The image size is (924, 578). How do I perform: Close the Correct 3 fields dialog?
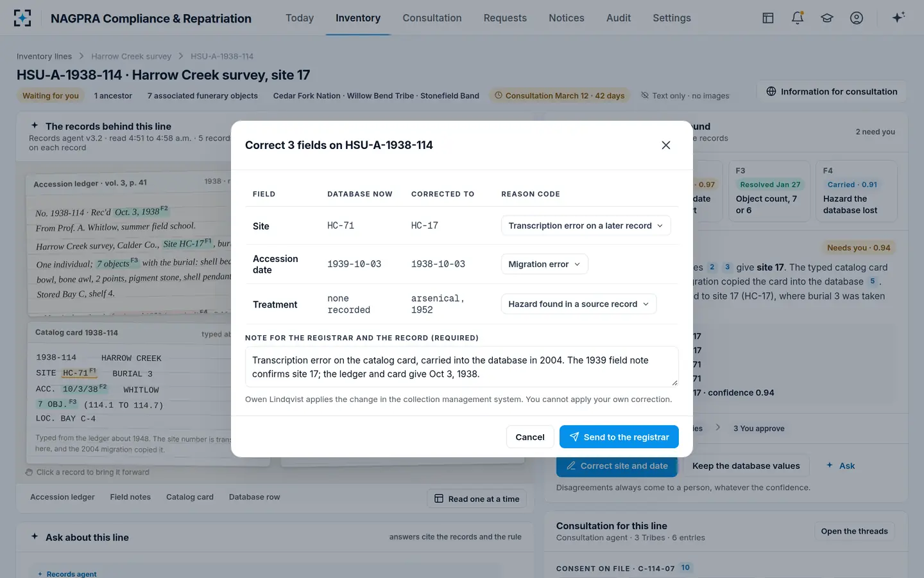(666, 145)
